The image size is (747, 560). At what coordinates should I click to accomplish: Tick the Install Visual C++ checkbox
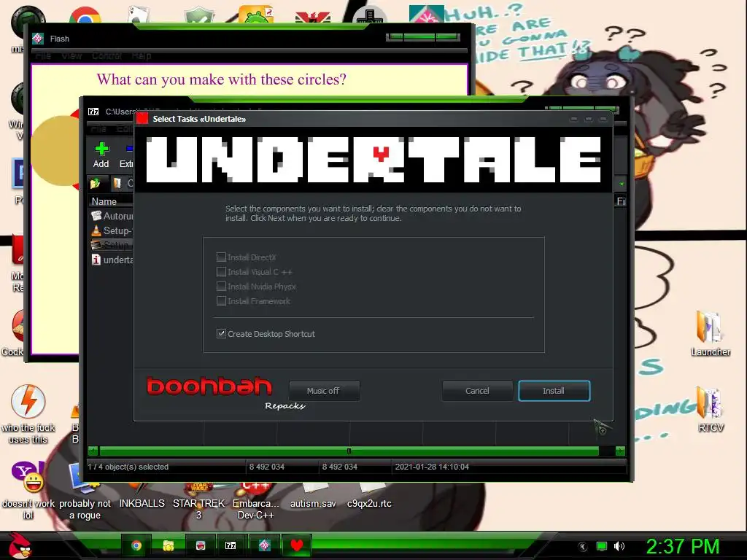click(x=221, y=272)
